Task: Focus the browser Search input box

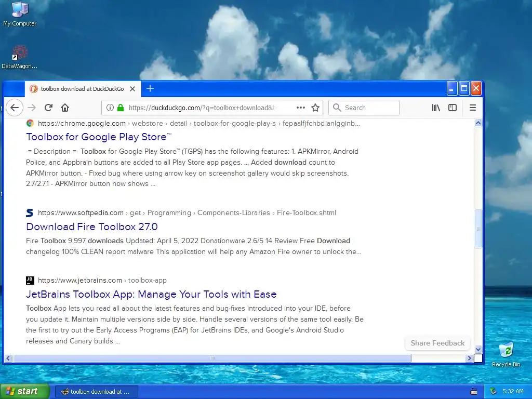Action: click(364, 108)
